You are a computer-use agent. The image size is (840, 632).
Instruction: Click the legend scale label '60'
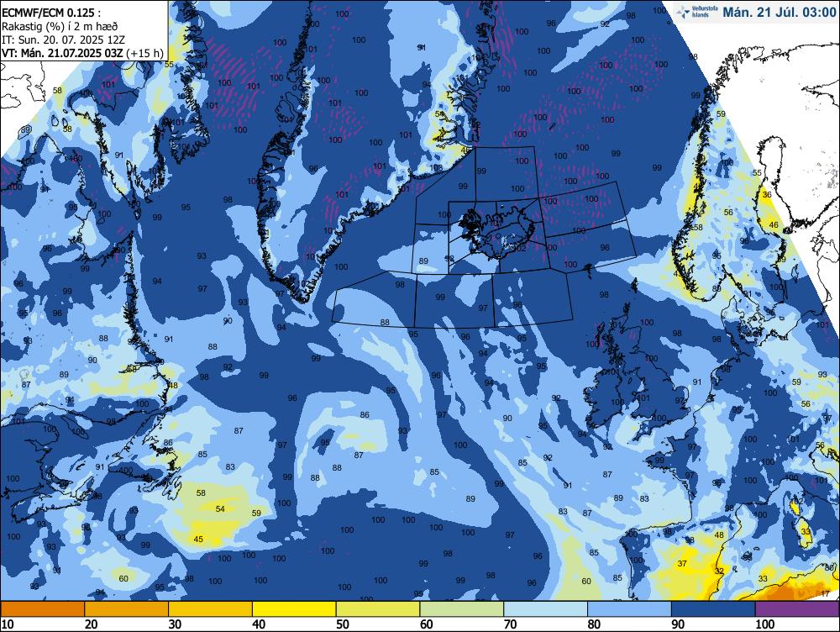click(x=427, y=624)
